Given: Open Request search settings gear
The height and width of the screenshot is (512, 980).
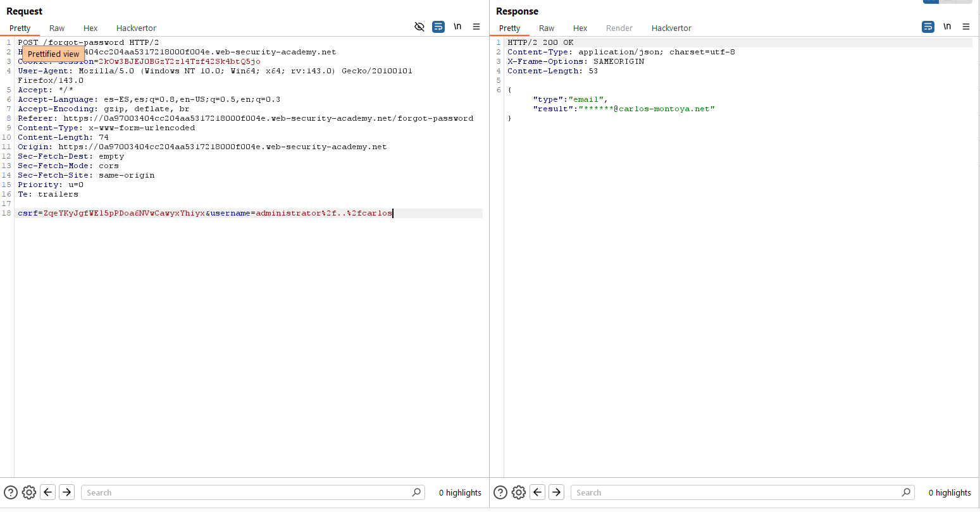Looking at the screenshot, I should [x=29, y=492].
